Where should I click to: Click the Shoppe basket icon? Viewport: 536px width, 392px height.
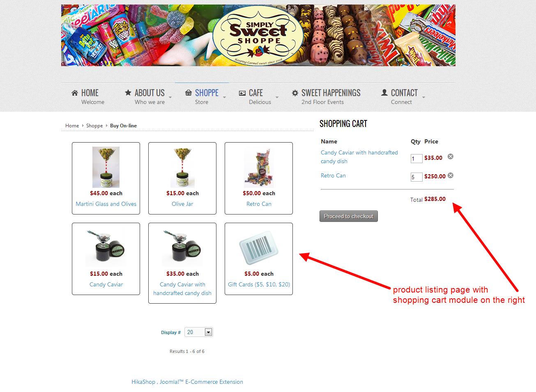[189, 93]
